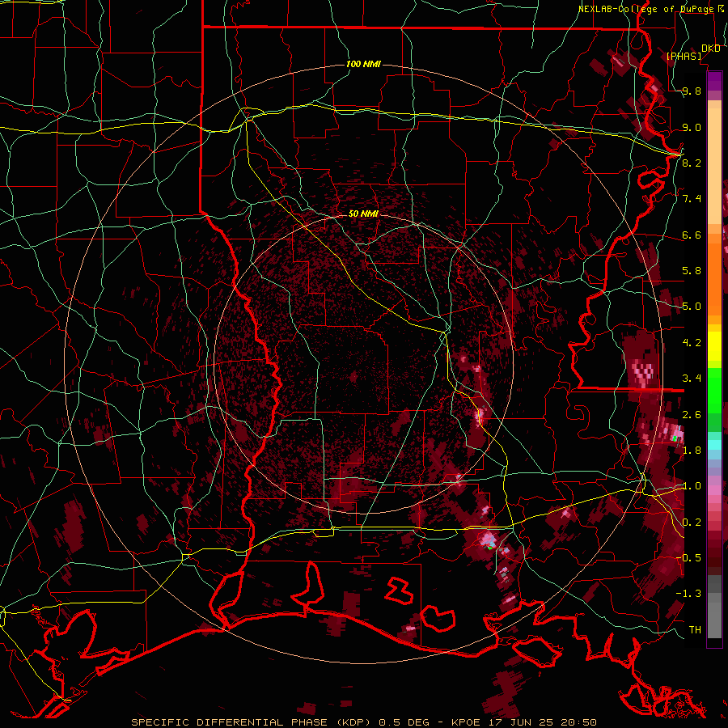
Task: Click the 9.8 scale value
Action: [692, 91]
